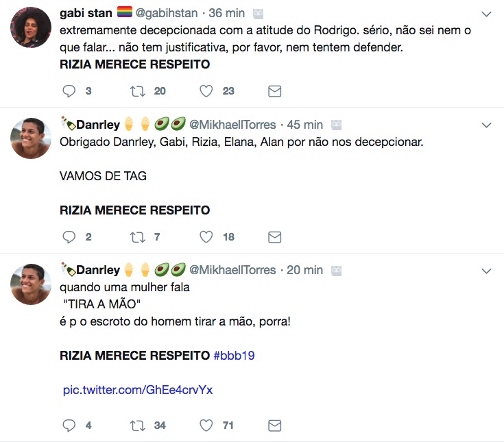Image resolution: width=504 pixels, height=442 pixels.
Task: Reply to the 'TIRA A MÃO' tweet
Action: click(69, 426)
